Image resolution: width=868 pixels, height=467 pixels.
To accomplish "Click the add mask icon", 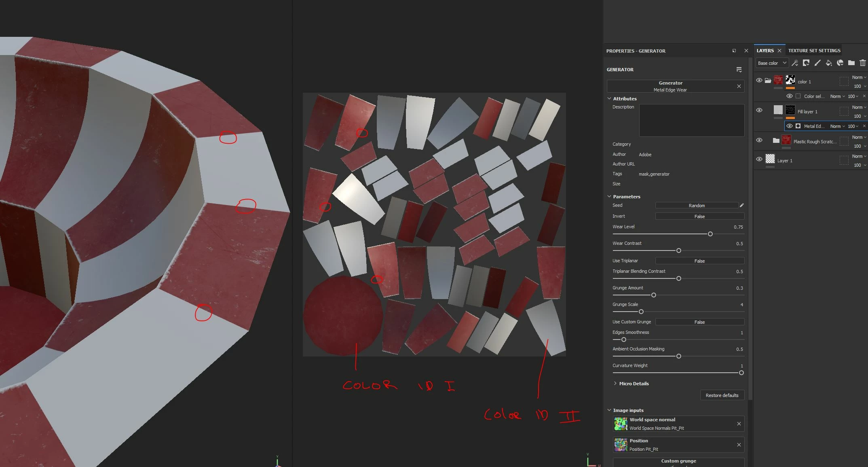I will click(806, 63).
